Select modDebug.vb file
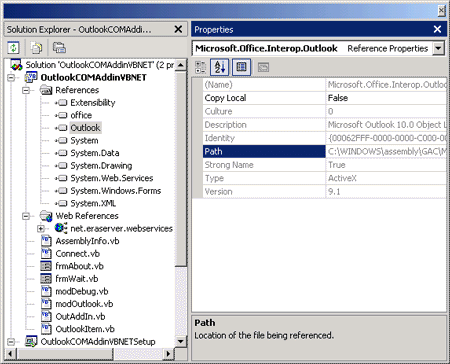450x364 pixels. click(82, 291)
